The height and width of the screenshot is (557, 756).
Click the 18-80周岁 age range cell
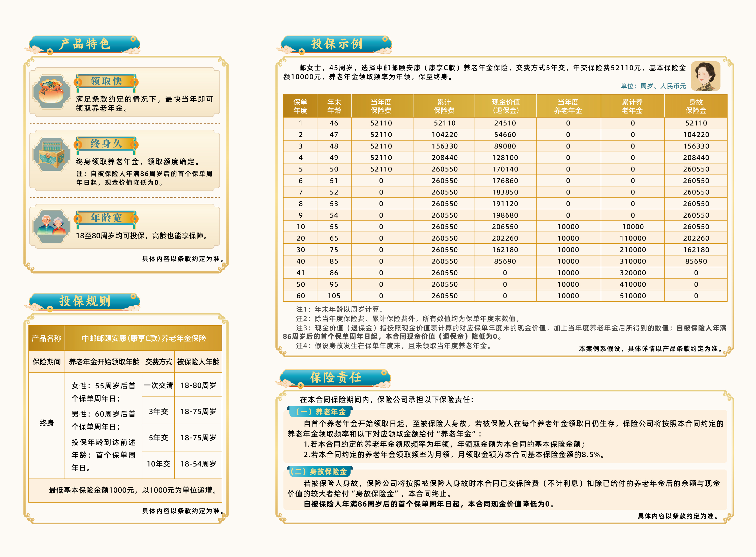198,385
